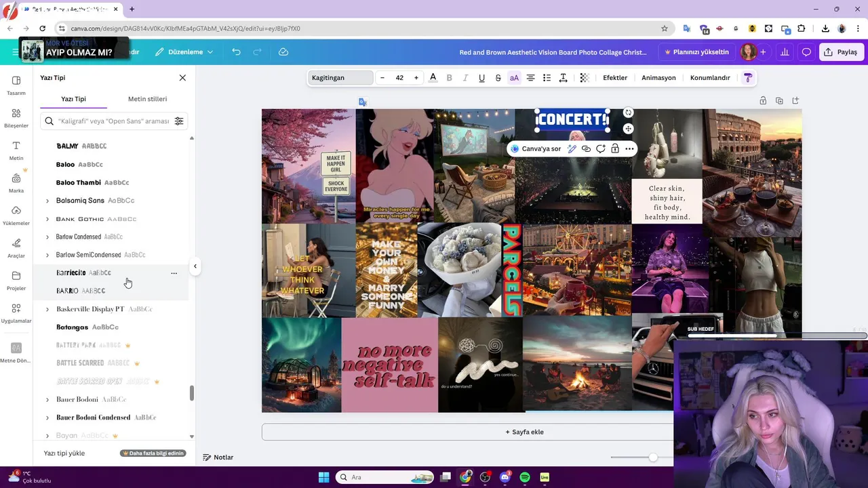Open the analytics chart icon
Image resolution: width=868 pixels, height=488 pixels.
coord(785,52)
